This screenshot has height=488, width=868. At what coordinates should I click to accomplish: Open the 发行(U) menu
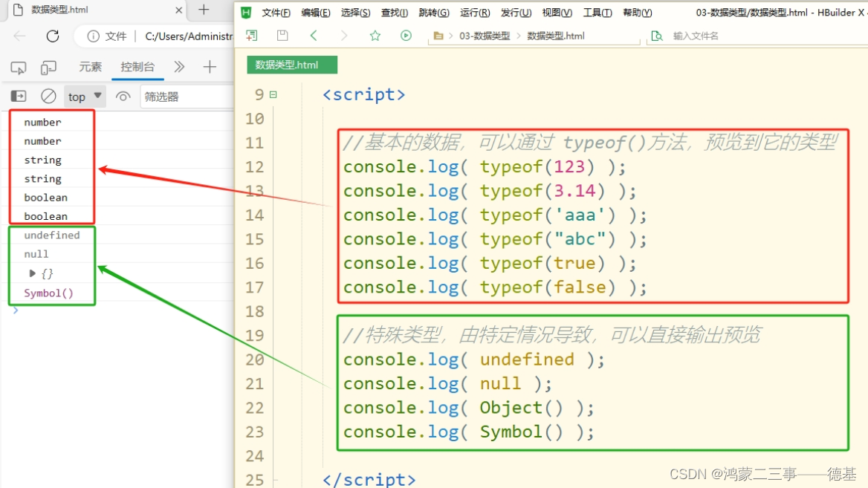(516, 12)
